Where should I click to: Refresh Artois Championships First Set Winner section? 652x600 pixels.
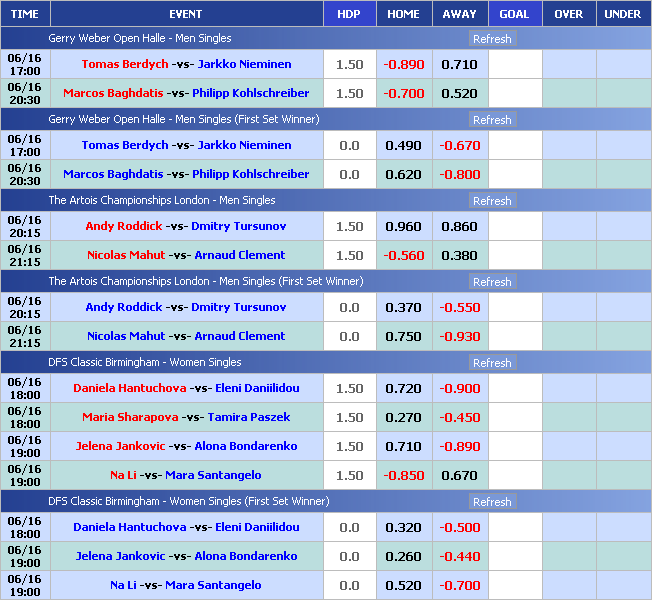tap(492, 282)
